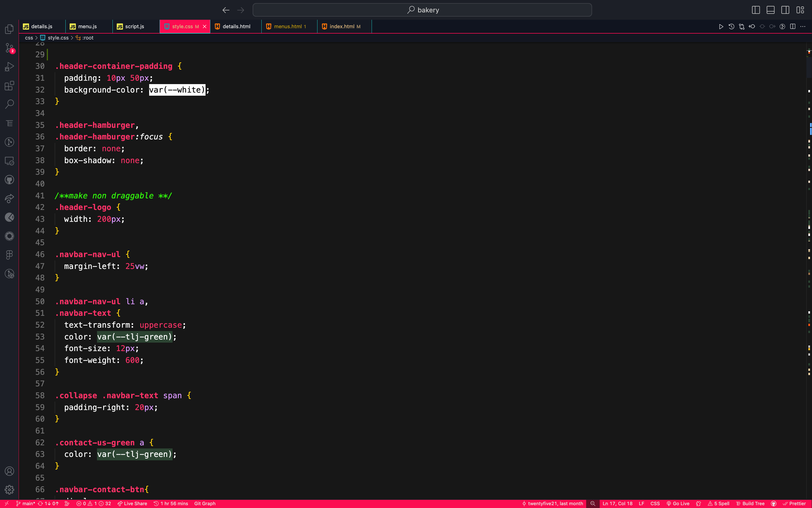Screen dimensions: 812x508
Task: Toggle the primary side bar layout button
Action: click(756, 10)
